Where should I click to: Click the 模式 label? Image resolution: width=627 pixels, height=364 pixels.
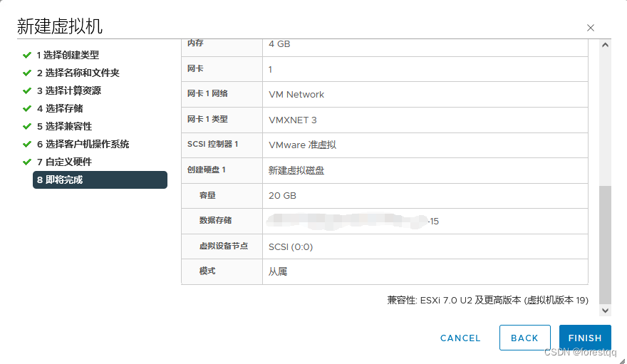[x=207, y=271]
